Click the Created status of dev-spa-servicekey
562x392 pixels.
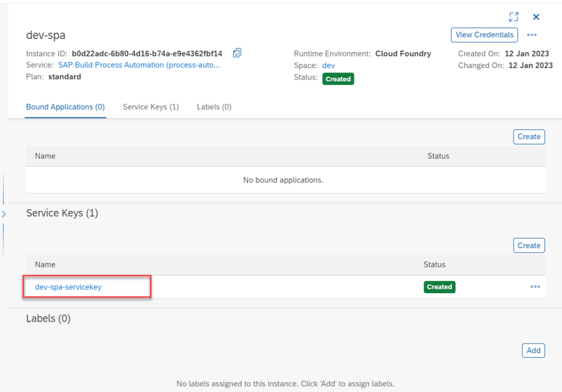tap(439, 287)
